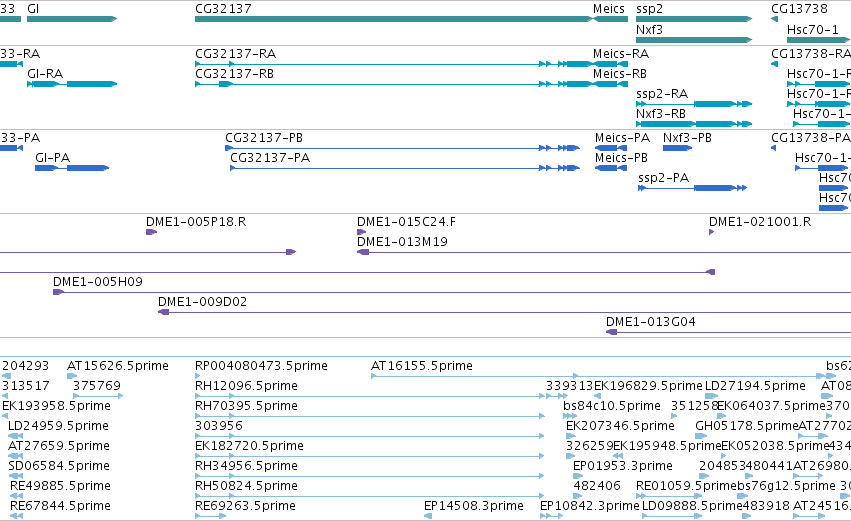Click the LD09888.5prime EST label
This screenshot has height=521, width=851.
(x=692, y=506)
